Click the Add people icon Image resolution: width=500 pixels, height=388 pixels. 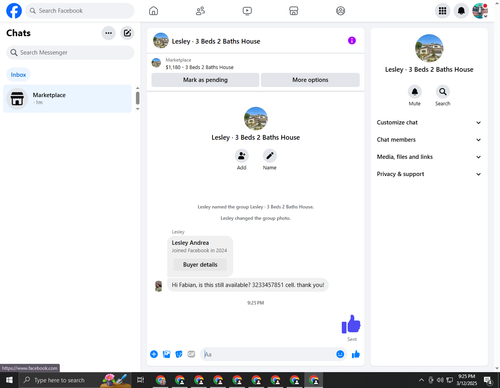pos(242,156)
